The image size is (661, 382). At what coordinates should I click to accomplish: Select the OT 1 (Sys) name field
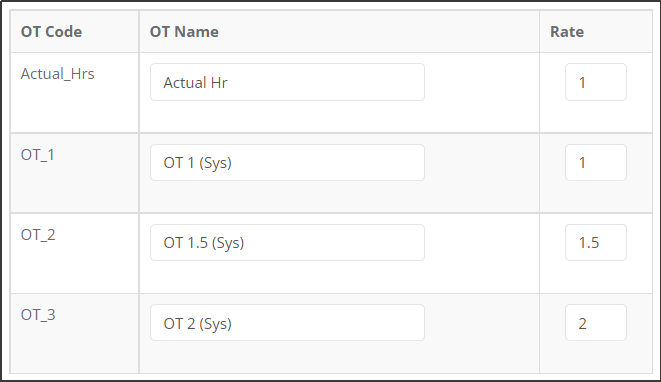click(287, 163)
